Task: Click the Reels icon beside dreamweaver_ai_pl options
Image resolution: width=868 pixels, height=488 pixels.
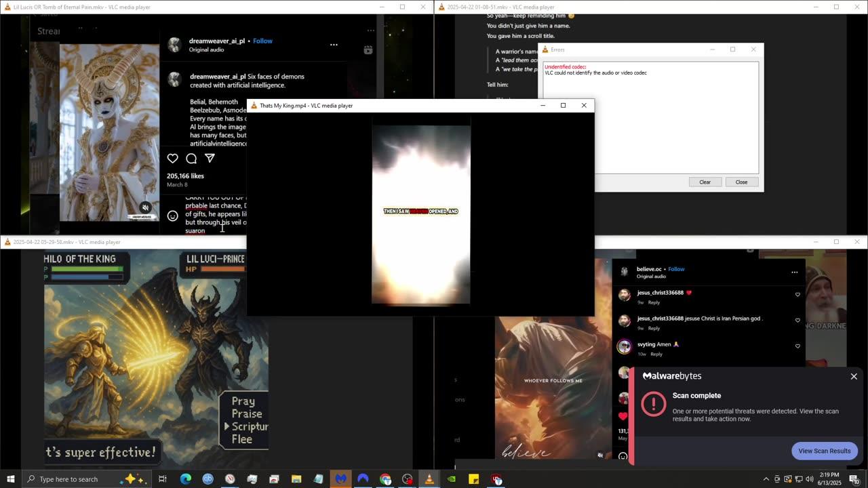Action: (368, 49)
